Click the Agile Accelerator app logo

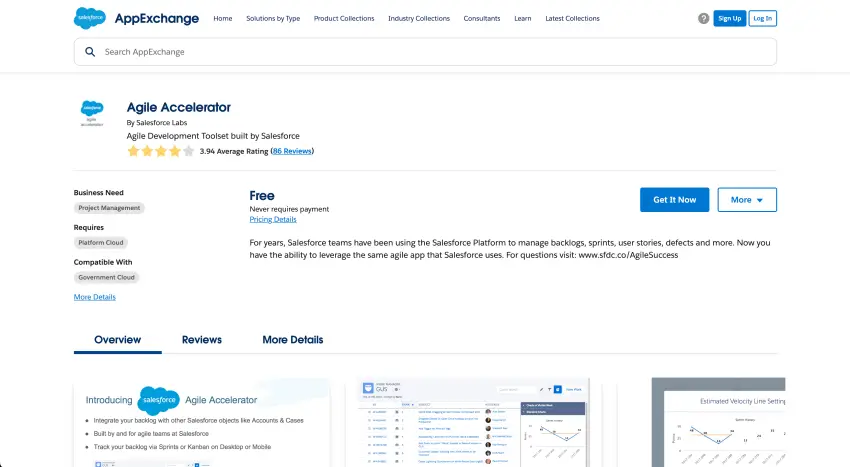(x=92, y=113)
